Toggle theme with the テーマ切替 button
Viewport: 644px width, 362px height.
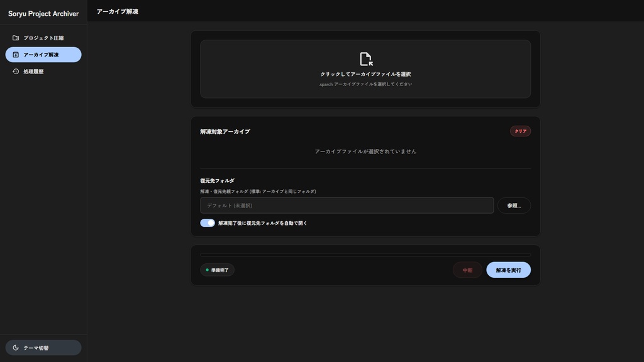[x=43, y=348]
